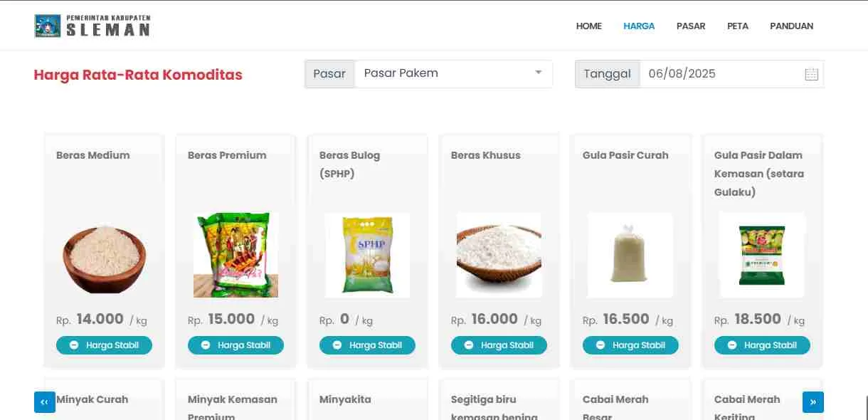Select the PASAR menu item
Screen dimensions: 868x420
(x=691, y=26)
